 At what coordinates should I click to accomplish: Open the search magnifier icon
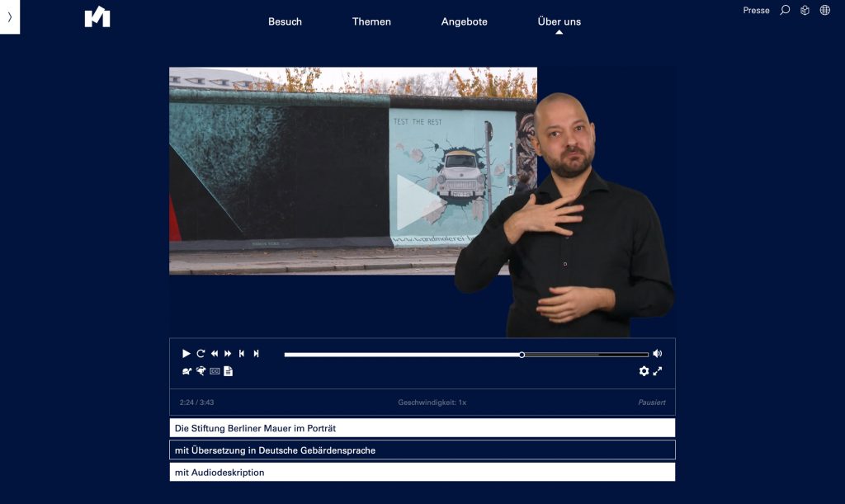(786, 10)
